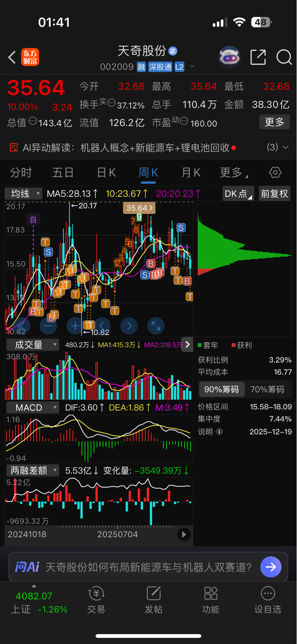Image resolution: width=297 pixels, height=644 pixels.
Task: Tap the 市盈动 info icon
Action: coord(184,121)
